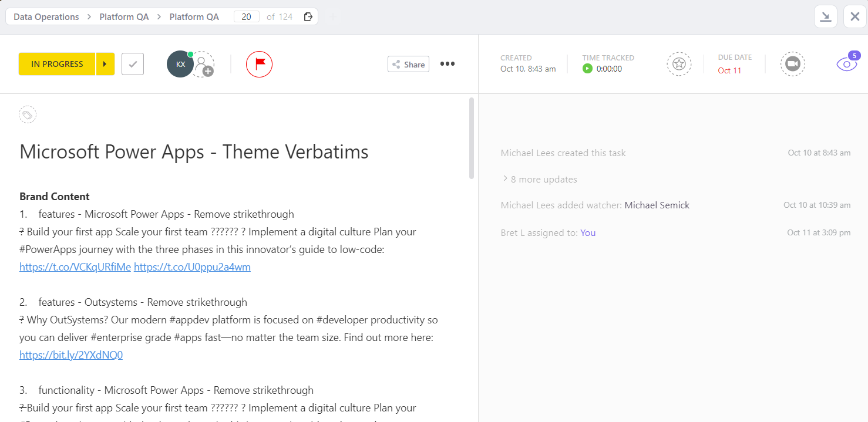Close the task view

pyautogui.click(x=855, y=16)
